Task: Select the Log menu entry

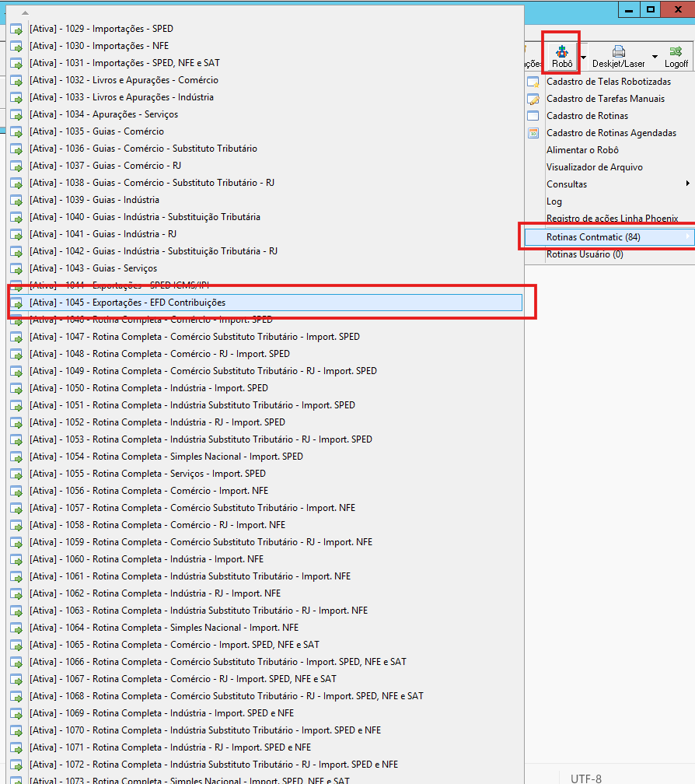Action: (554, 201)
